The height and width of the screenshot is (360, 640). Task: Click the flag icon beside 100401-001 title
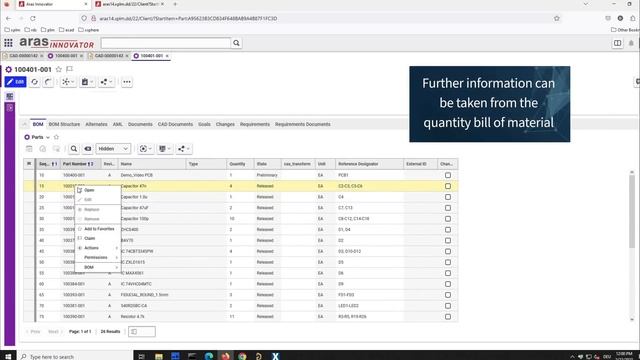coord(69,69)
